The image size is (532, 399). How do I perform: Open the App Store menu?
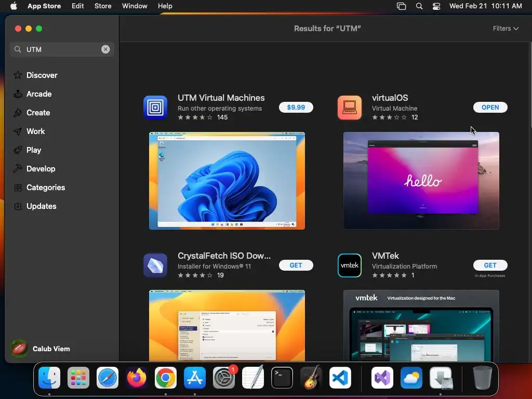[44, 6]
